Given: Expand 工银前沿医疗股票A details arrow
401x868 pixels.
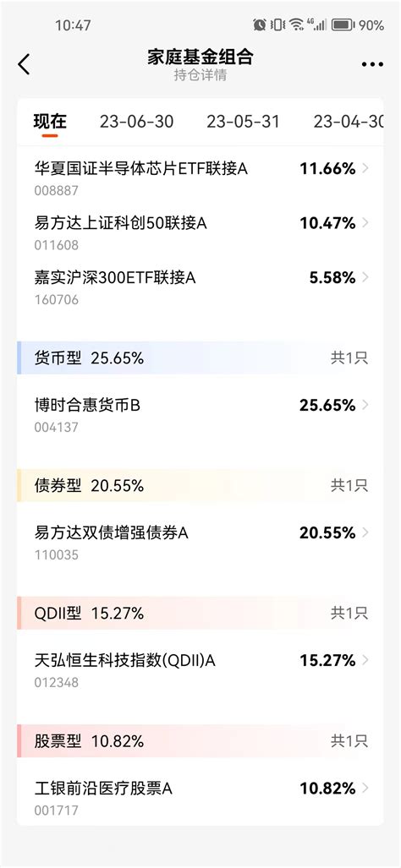Looking at the screenshot, I should (365, 788).
